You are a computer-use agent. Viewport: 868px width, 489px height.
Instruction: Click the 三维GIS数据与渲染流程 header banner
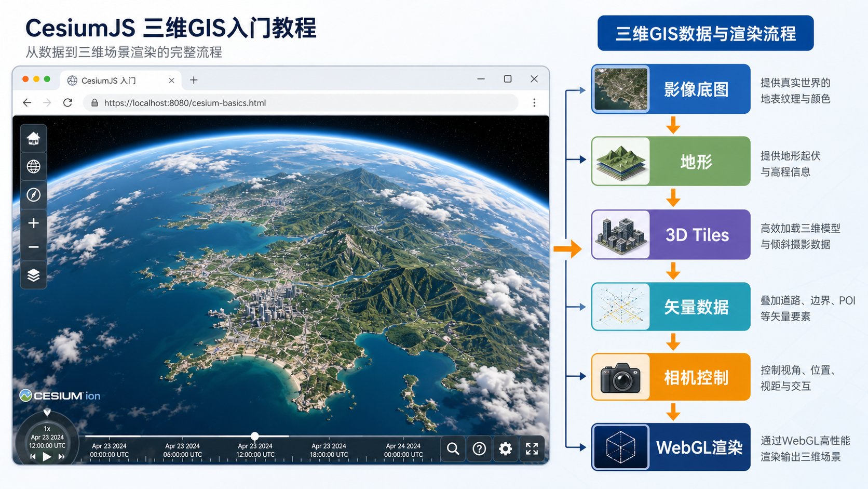[x=706, y=33]
